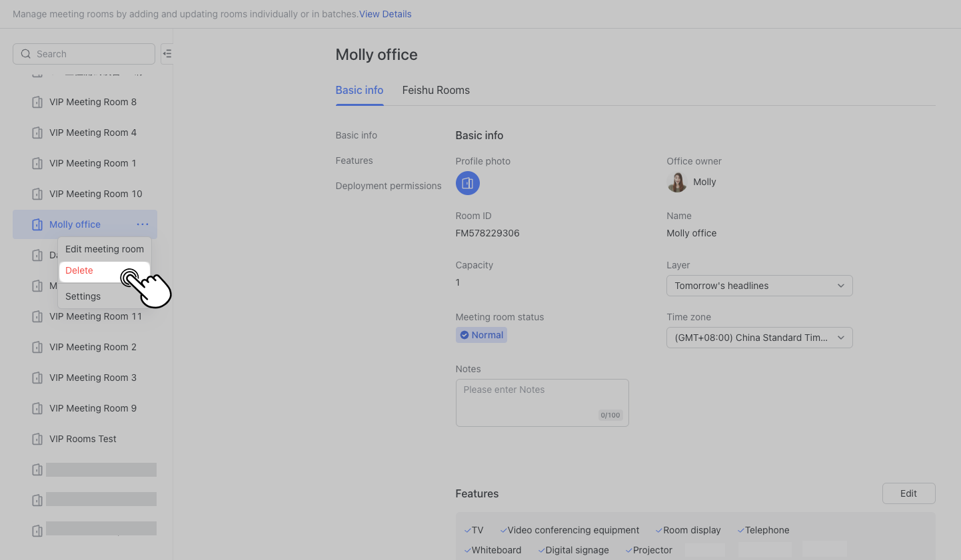Click the Normal meeting room status badge

[x=481, y=334]
